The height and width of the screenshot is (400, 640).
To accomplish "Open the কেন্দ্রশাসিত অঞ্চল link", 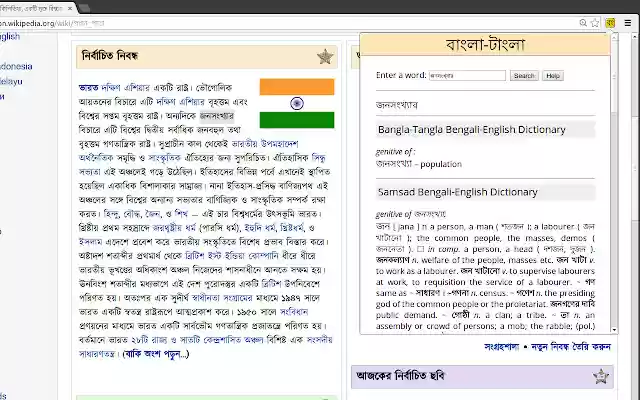I will 233,340.
